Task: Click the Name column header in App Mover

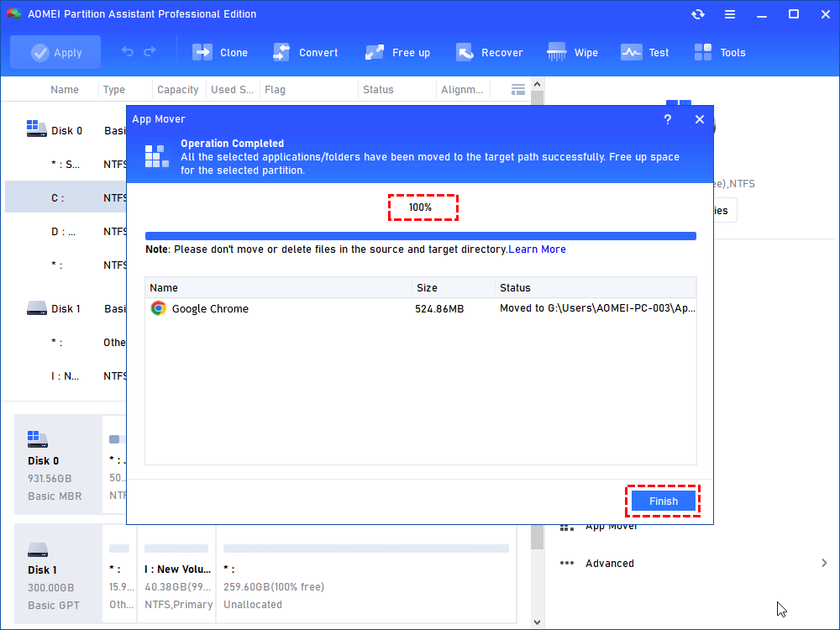Action: click(279, 287)
